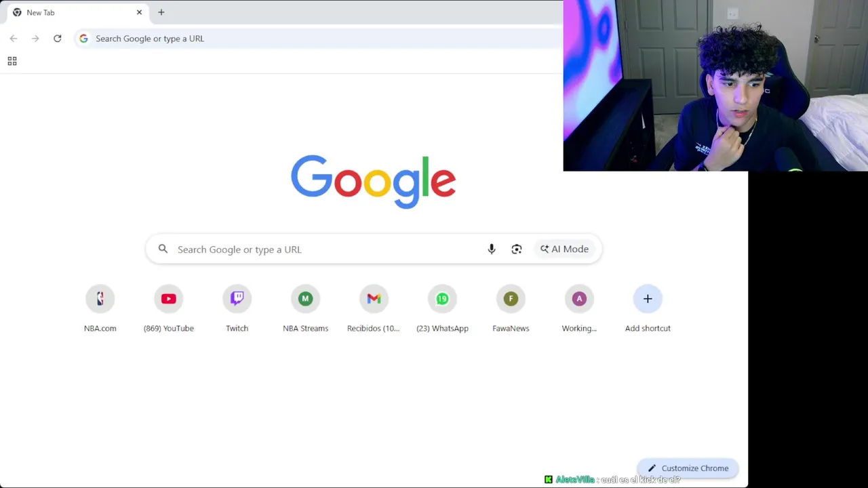Viewport: 868px width, 488px height.
Task: Open the NBA Streams shortcut icon
Action: (x=305, y=299)
